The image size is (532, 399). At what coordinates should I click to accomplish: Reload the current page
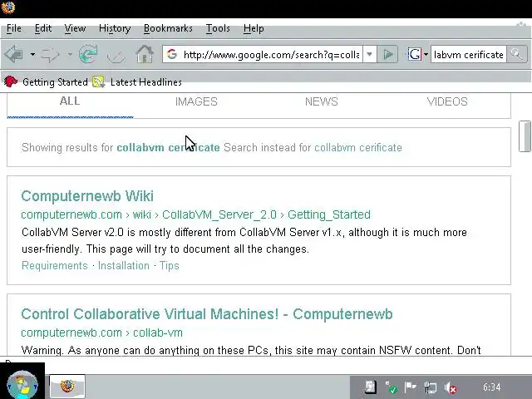[x=88, y=54]
